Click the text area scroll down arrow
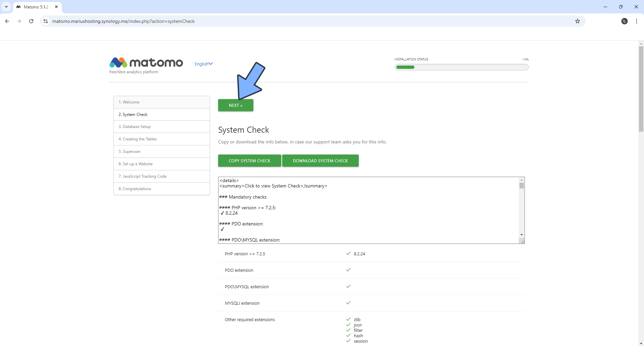The height and width of the screenshot is (346, 644). [522, 235]
